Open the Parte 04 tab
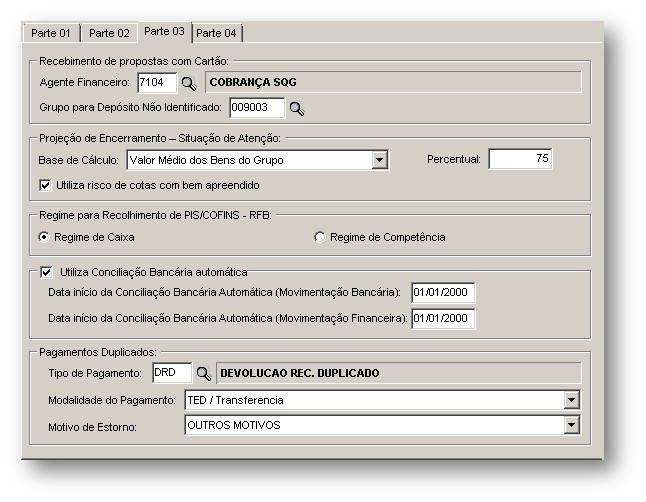 point(217,33)
